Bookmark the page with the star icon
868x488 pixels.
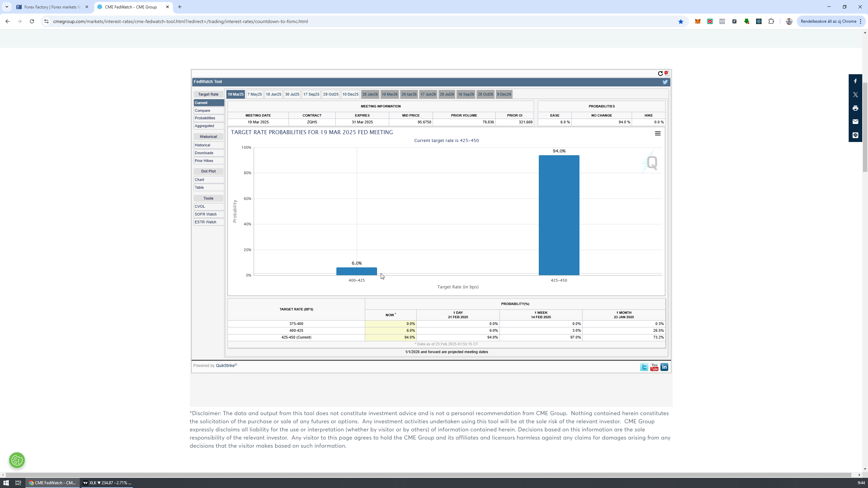click(680, 21)
